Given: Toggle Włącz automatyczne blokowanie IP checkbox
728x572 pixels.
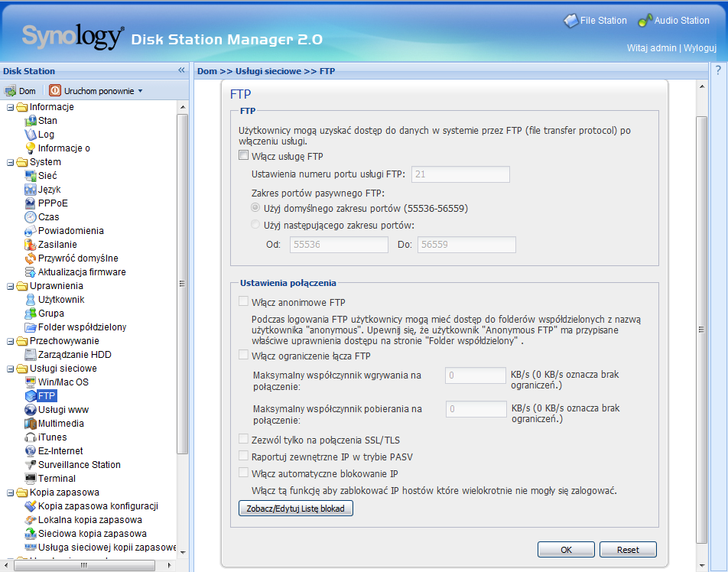Looking at the screenshot, I should (244, 473).
